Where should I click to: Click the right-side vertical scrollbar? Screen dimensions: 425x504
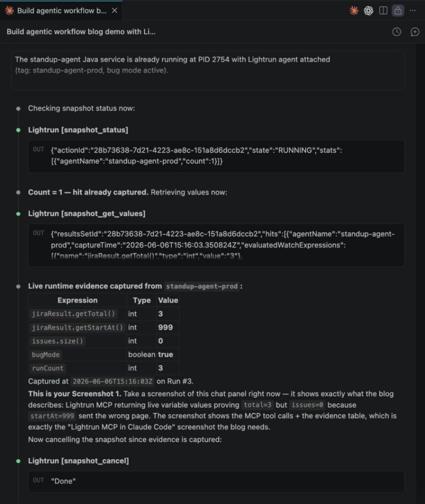420,273
